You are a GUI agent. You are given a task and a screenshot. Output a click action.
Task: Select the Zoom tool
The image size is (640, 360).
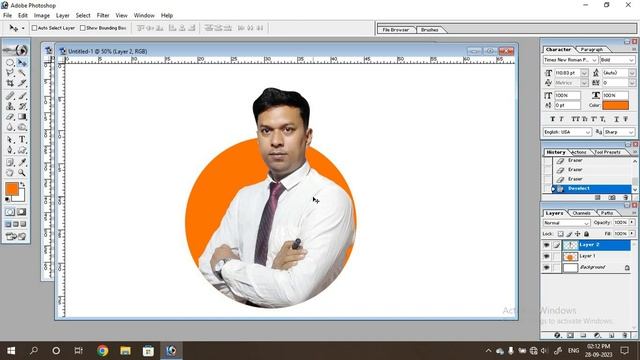(x=22, y=173)
